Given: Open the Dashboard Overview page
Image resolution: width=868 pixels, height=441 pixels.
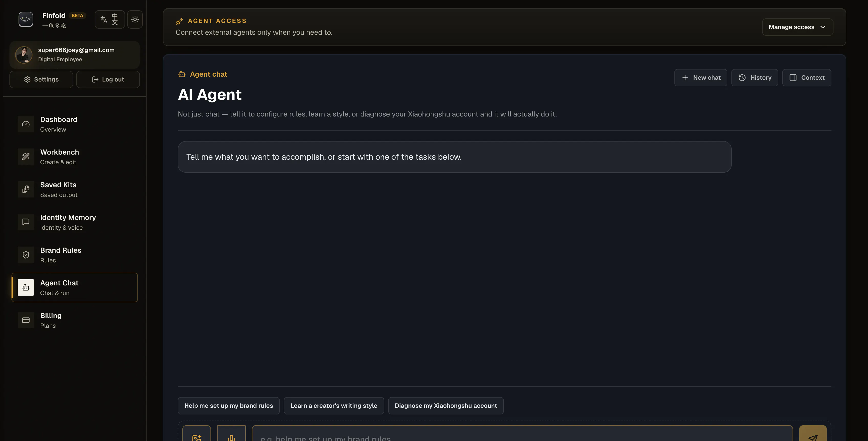Looking at the screenshot, I should pos(74,124).
